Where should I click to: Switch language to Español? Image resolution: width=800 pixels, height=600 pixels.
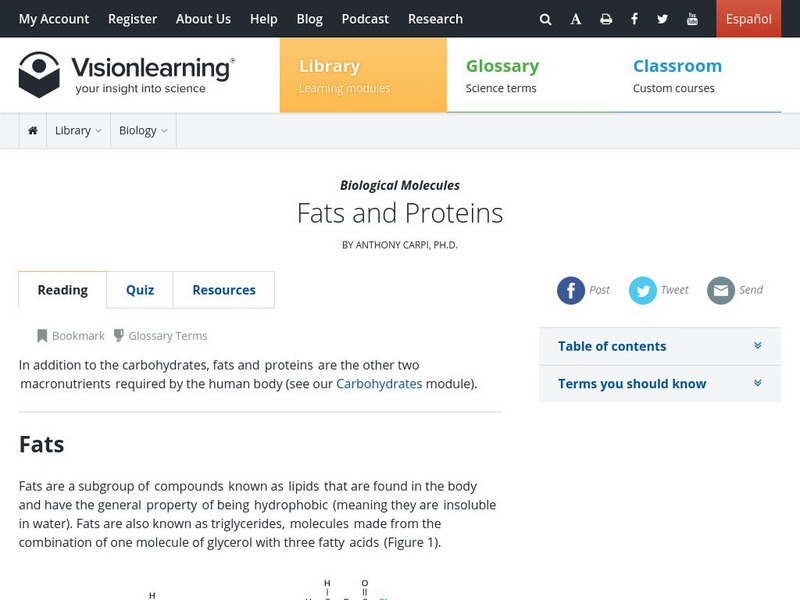click(748, 19)
